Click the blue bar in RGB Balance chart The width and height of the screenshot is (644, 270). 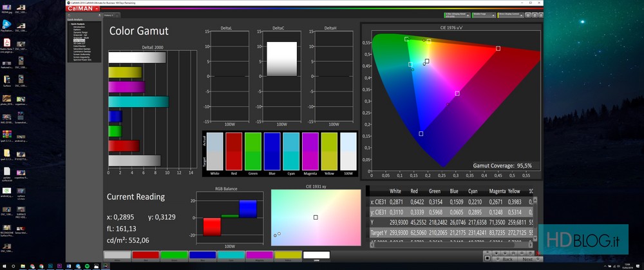click(x=248, y=209)
